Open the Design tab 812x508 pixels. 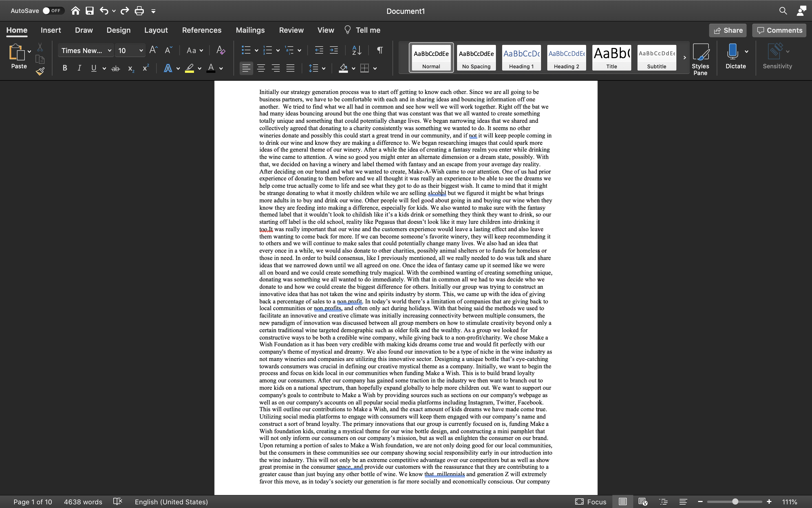coord(118,30)
